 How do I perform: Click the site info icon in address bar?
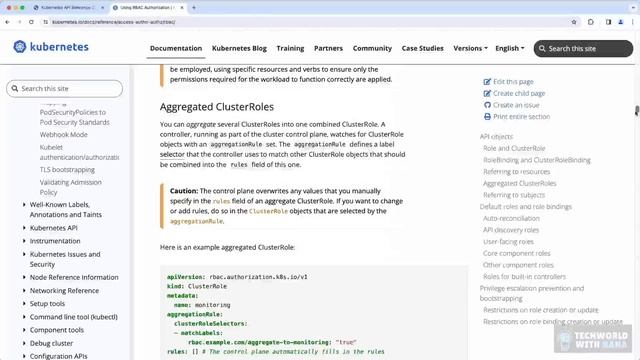pos(46,22)
